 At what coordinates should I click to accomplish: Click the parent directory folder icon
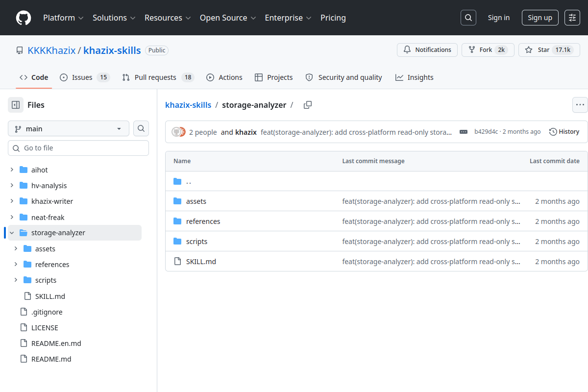[x=177, y=181]
